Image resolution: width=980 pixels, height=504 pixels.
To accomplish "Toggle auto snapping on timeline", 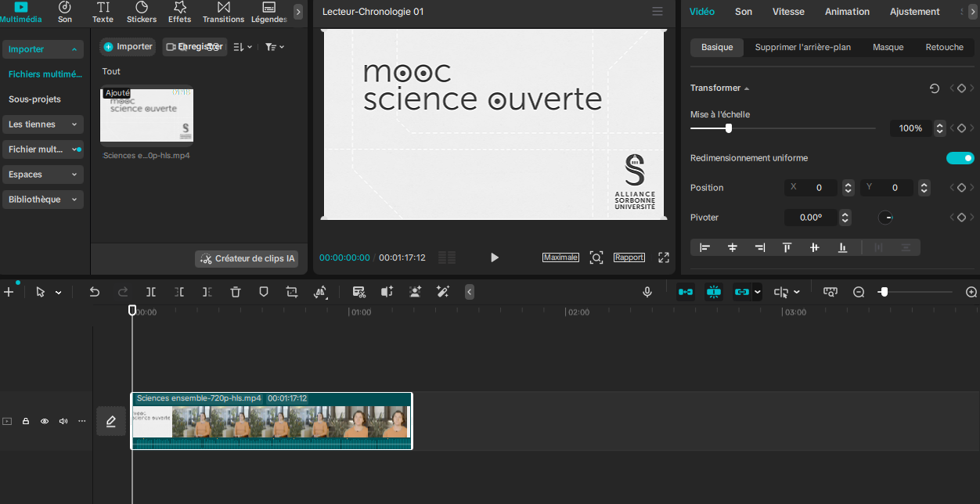I will point(714,292).
